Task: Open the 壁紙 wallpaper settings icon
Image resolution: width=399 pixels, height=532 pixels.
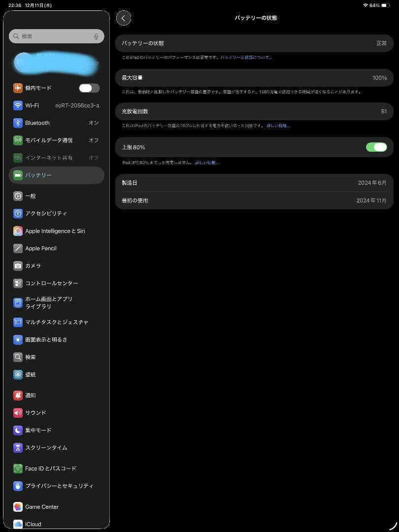Action: point(18,374)
